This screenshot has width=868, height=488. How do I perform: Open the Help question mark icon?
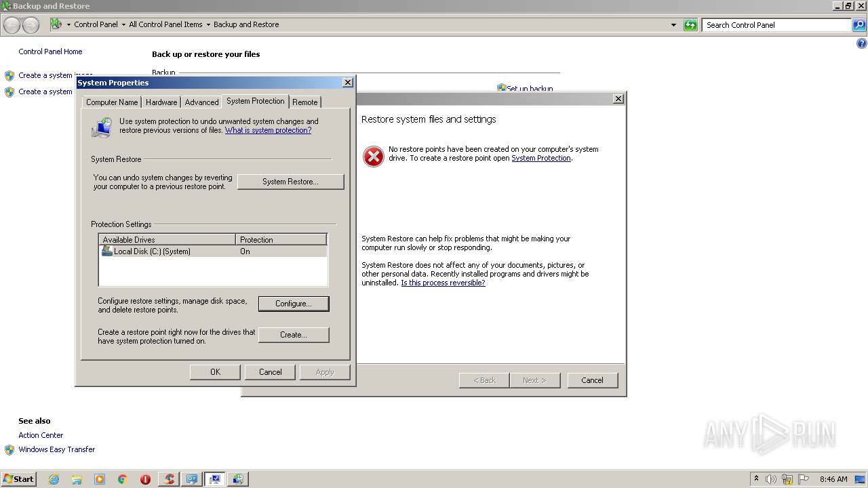(862, 43)
